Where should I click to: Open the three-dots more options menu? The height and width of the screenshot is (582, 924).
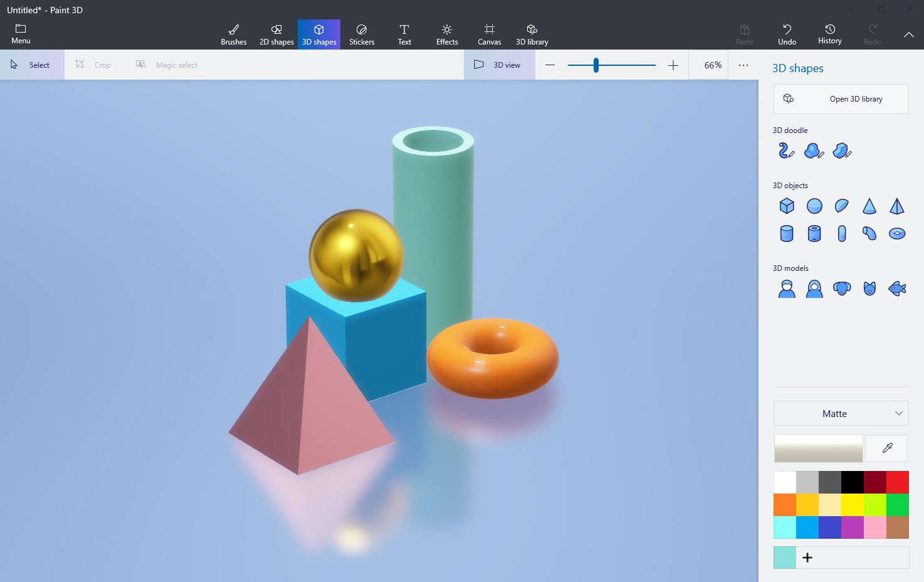(743, 65)
